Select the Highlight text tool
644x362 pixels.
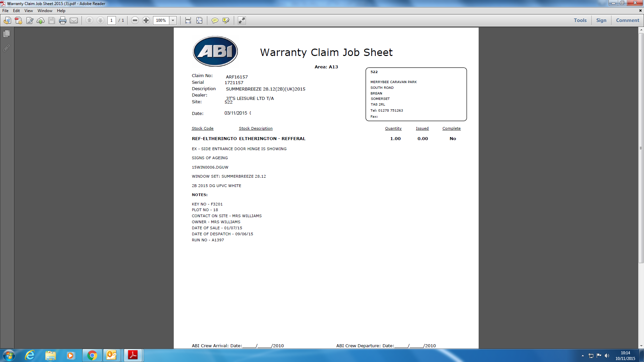pyautogui.click(x=226, y=20)
